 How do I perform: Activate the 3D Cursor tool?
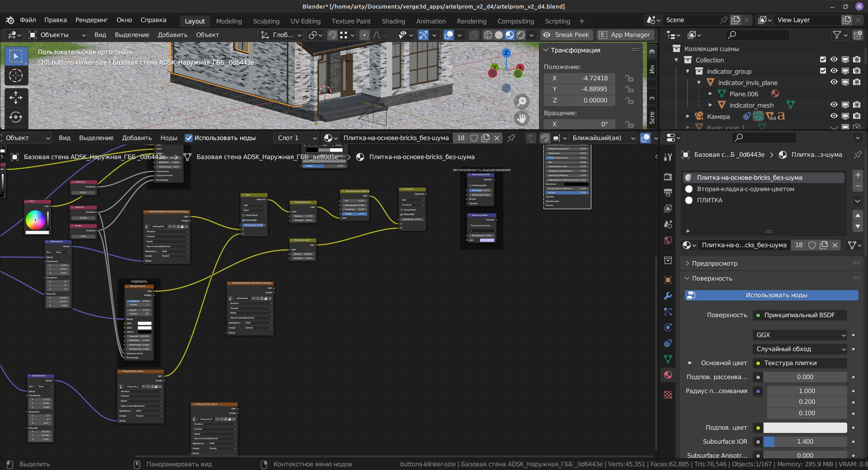16,75
